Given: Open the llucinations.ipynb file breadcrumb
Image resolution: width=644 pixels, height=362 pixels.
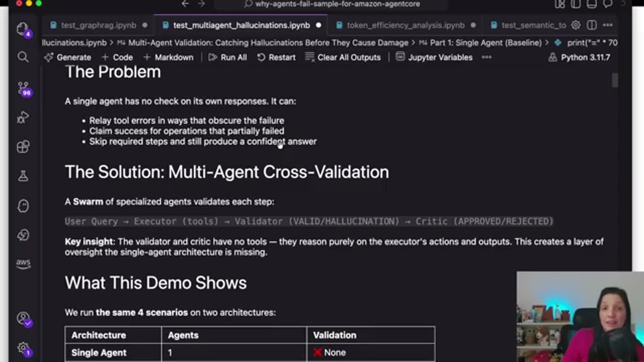Looking at the screenshot, I should click(x=74, y=43).
